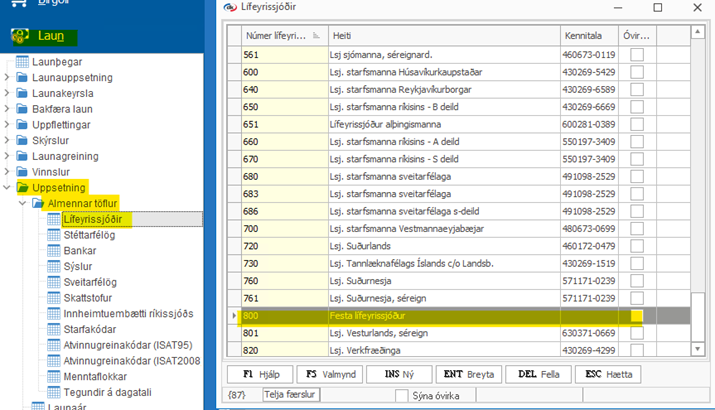Collapse the Uppsetning folder

pyautogui.click(x=8, y=187)
